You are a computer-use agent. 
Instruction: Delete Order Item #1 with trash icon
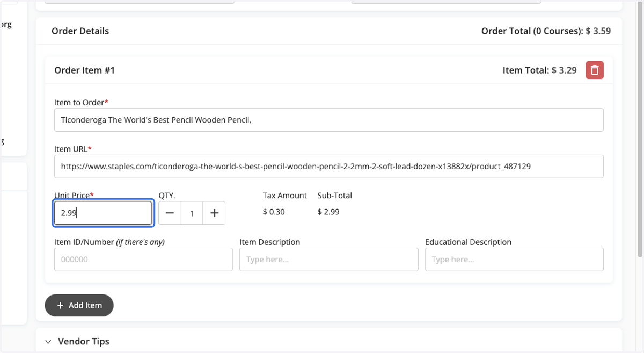[x=595, y=70]
